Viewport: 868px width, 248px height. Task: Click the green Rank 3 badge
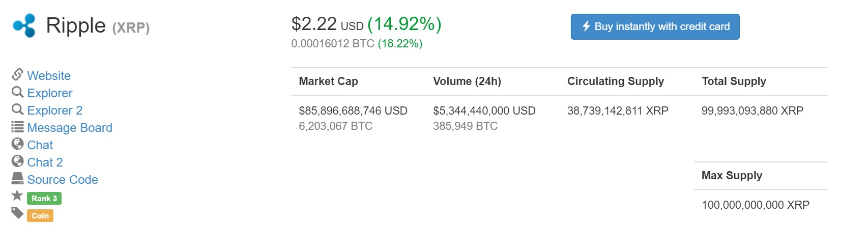click(x=44, y=199)
